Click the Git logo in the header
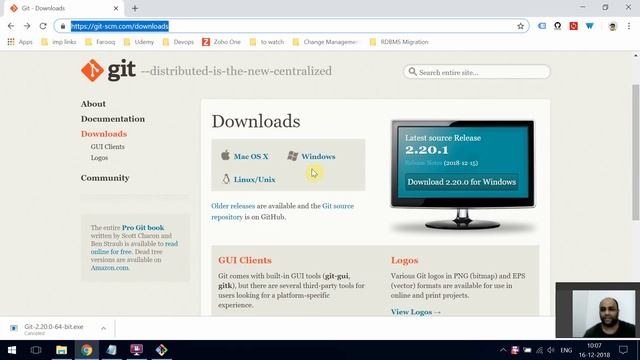 (x=108, y=70)
